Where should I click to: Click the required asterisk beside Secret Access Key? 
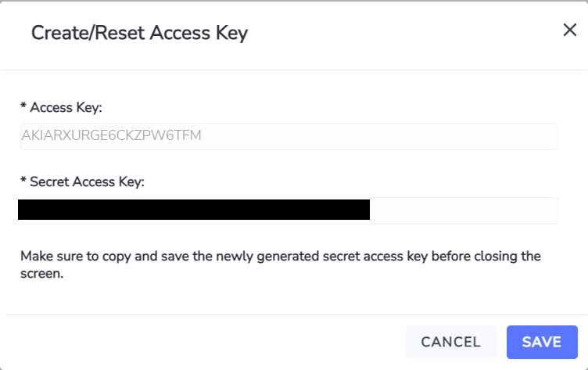coord(23,180)
